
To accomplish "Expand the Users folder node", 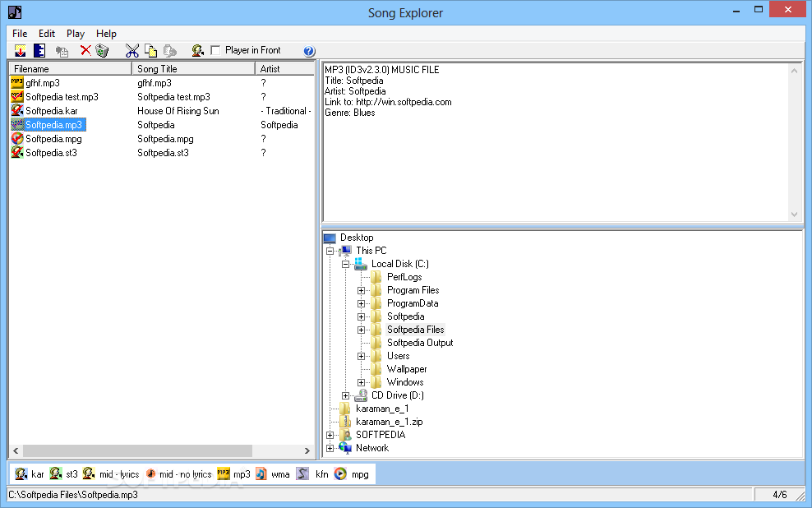I will 361,356.
